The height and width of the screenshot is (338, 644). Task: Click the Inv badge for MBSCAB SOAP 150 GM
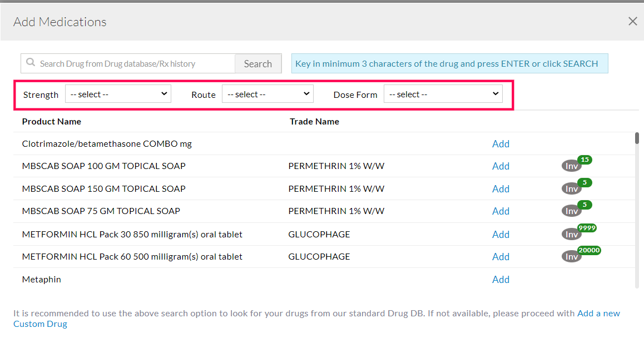tap(572, 189)
